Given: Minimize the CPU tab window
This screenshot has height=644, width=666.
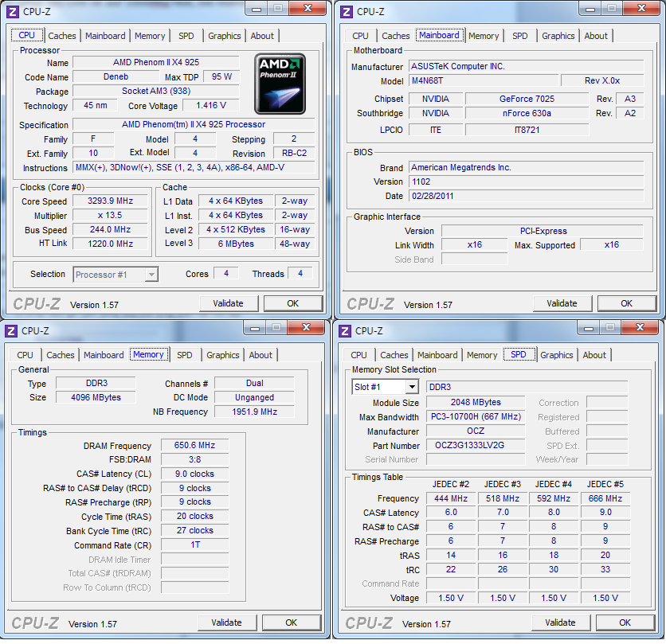Looking at the screenshot, I should coord(257,9).
